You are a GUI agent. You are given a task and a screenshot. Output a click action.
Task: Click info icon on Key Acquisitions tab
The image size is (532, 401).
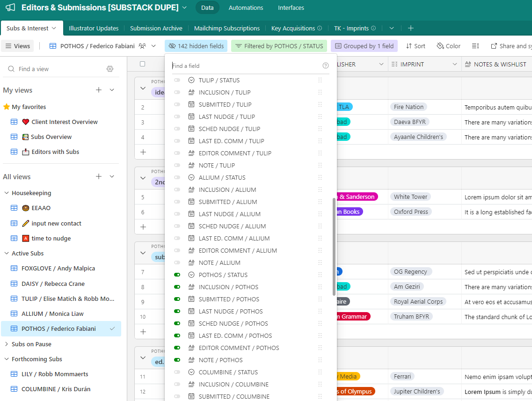click(320, 28)
